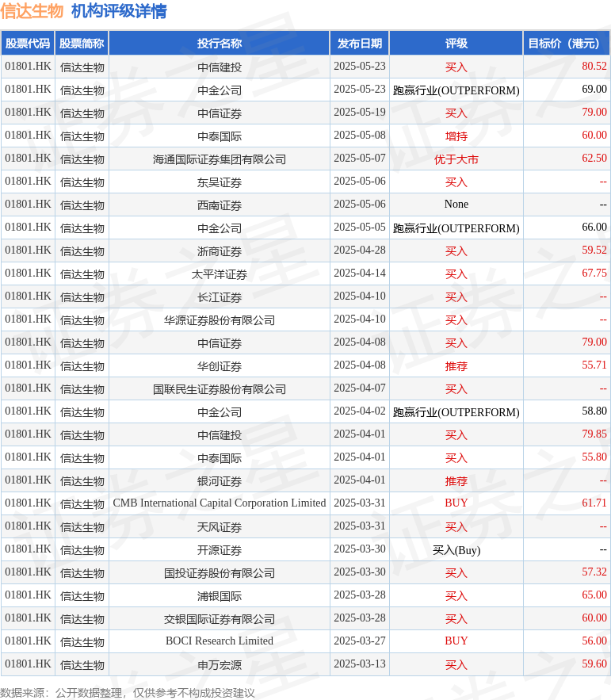Screen dimensions: 611x700
Task: Select target price 59.60
Action: [x=594, y=664]
